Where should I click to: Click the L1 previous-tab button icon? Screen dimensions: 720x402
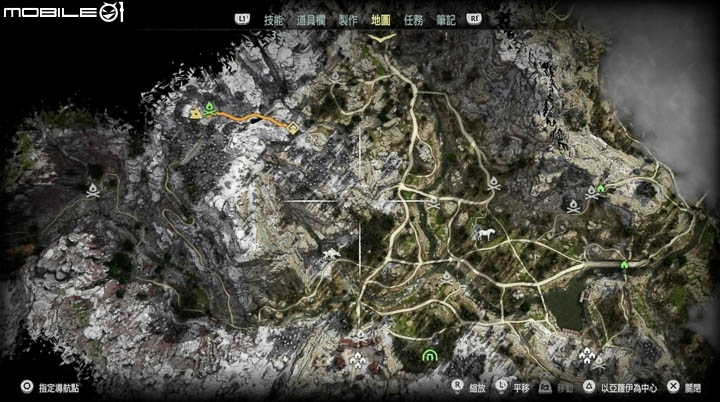coord(242,19)
